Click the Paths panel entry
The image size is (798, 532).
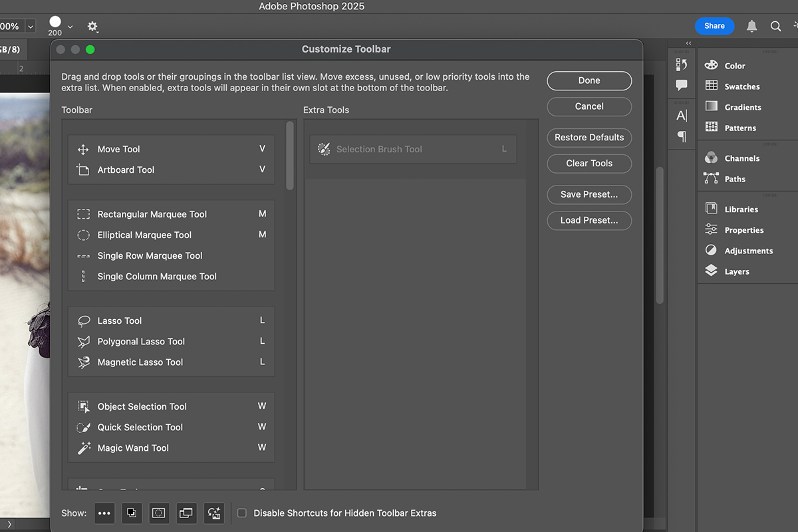[x=735, y=179]
